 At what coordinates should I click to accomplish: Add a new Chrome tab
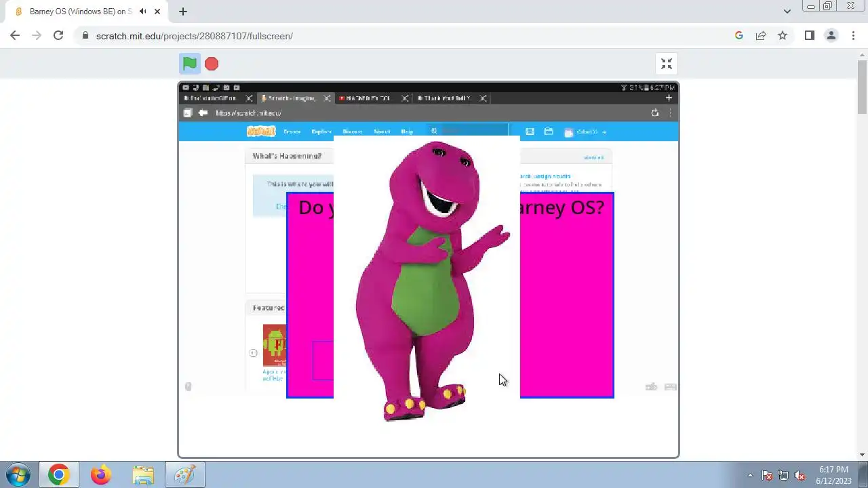tap(183, 12)
